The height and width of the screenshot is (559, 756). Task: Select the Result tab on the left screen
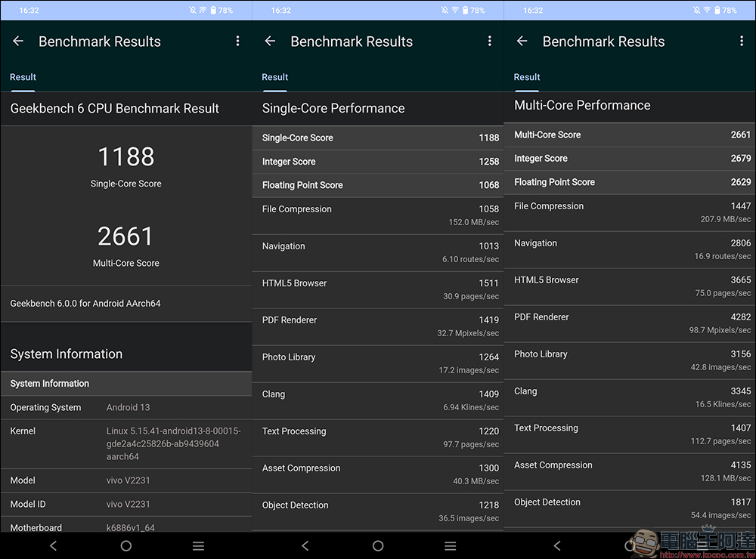tap(23, 77)
